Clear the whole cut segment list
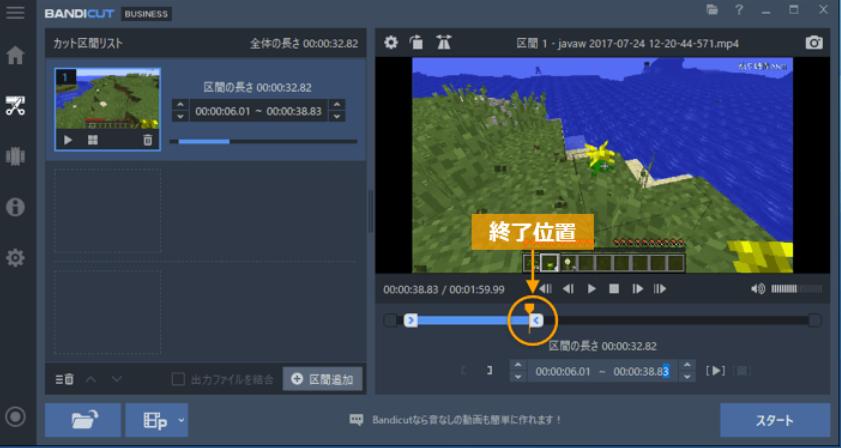This screenshot has width=841, height=448. click(x=64, y=379)
